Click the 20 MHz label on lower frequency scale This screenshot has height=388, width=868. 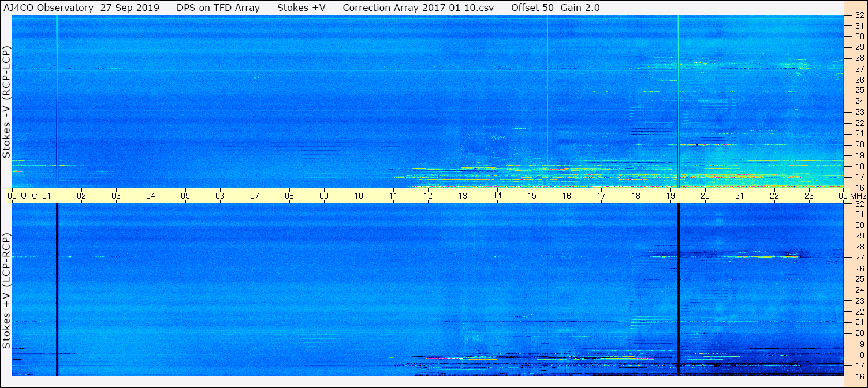click(x=859, y=334)
